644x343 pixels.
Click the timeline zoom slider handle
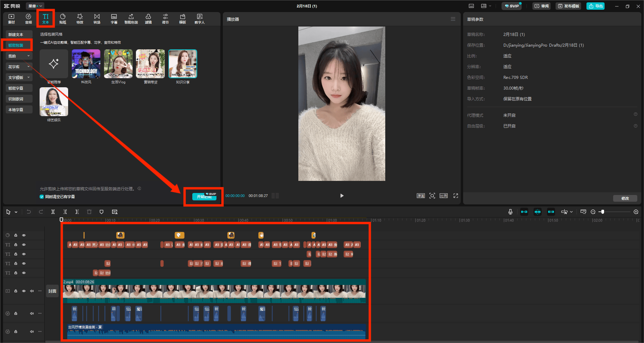point(603,212)
